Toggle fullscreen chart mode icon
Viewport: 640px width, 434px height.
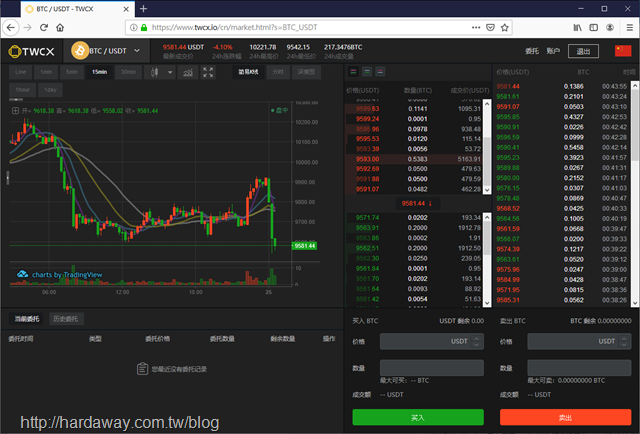point(208,72)
